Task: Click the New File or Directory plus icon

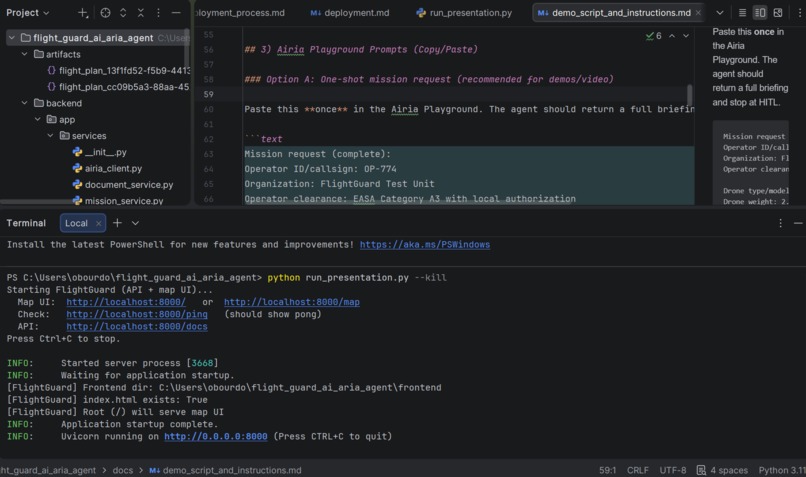Action: [83, 13]
